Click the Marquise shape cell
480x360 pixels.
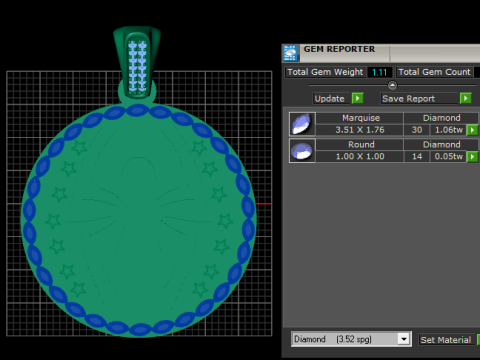pos(360,118)
